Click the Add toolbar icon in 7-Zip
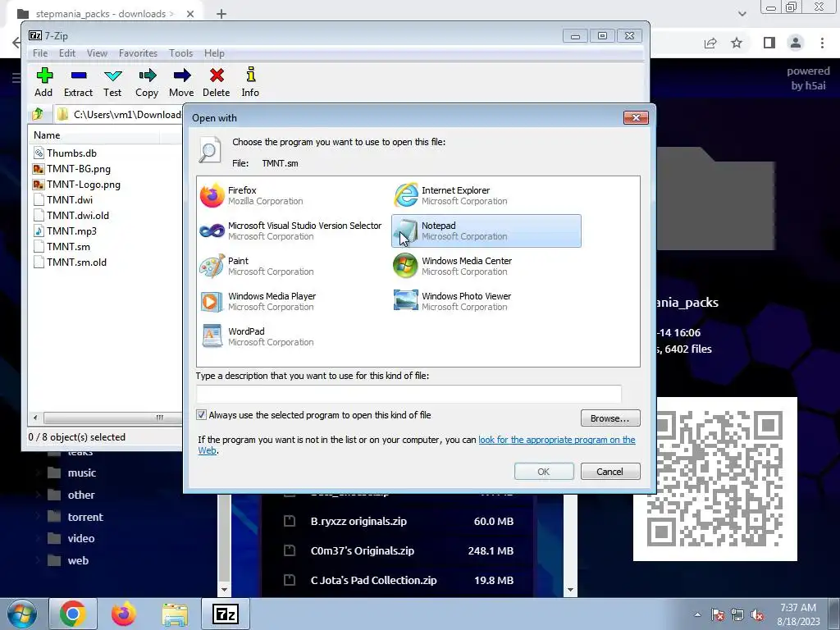Image resolution: width=840 pixels, height=630 pixels. click(44, 82)
